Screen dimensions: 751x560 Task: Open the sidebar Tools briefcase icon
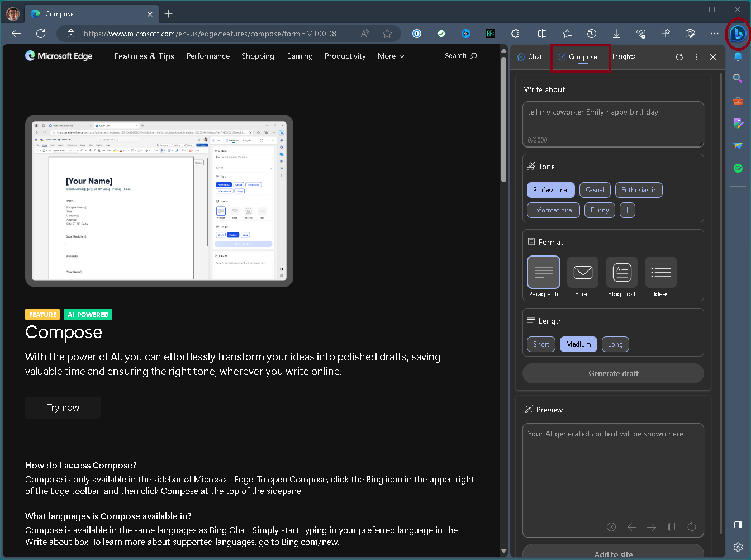click(738, 101)
